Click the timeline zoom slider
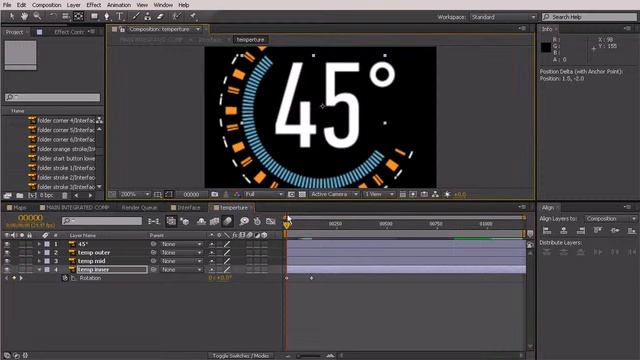 309,356
